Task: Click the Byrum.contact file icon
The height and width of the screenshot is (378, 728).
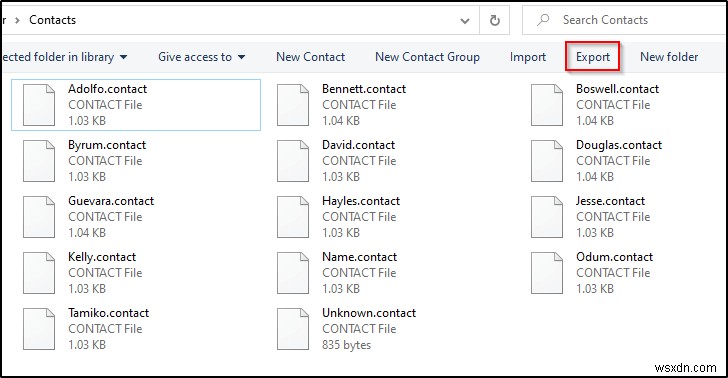Action: coord(39,161)
